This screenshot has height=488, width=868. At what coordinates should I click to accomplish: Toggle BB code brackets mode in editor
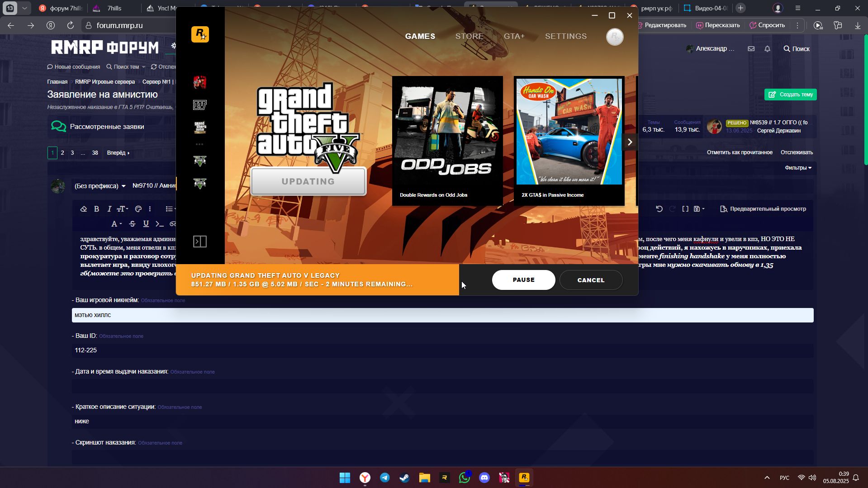point(685,209)
